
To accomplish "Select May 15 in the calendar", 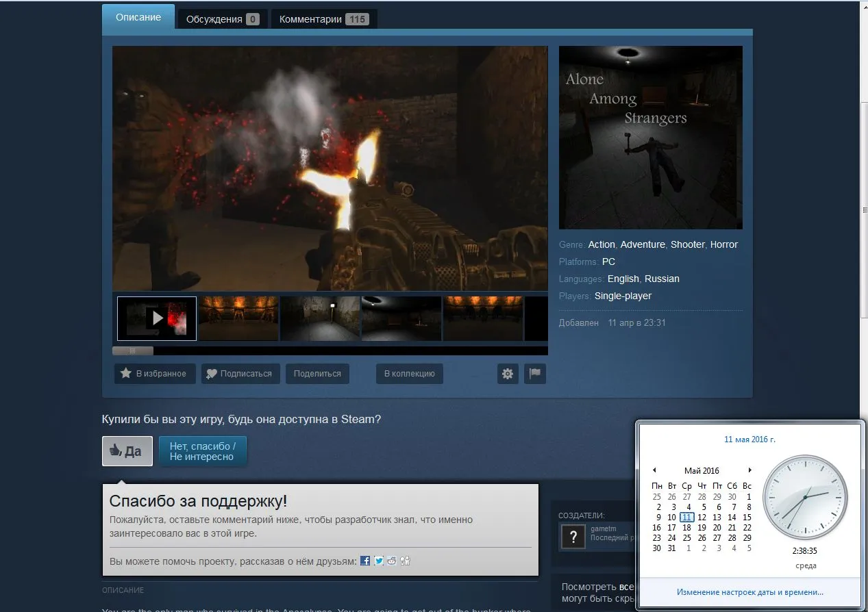I will click(747, 518).
